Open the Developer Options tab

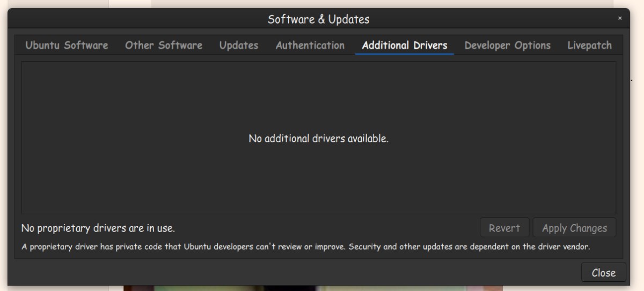pyautogui.click(x=507, y=46)
